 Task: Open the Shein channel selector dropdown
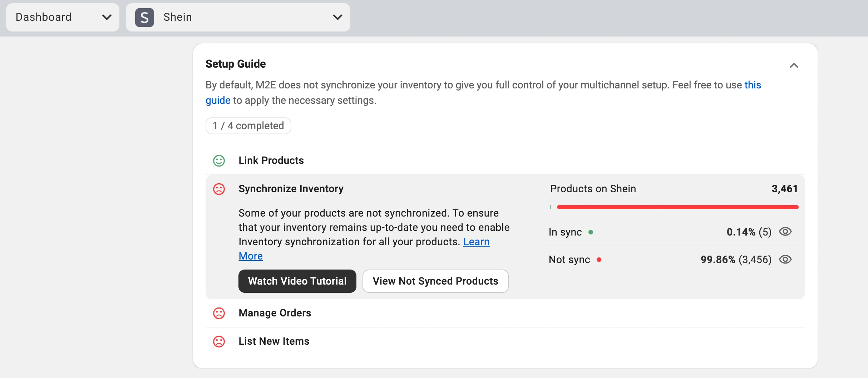238,17
